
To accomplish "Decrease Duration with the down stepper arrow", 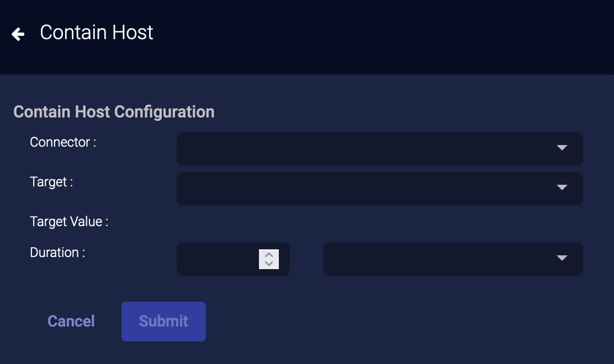I will (x=269, y=264).
